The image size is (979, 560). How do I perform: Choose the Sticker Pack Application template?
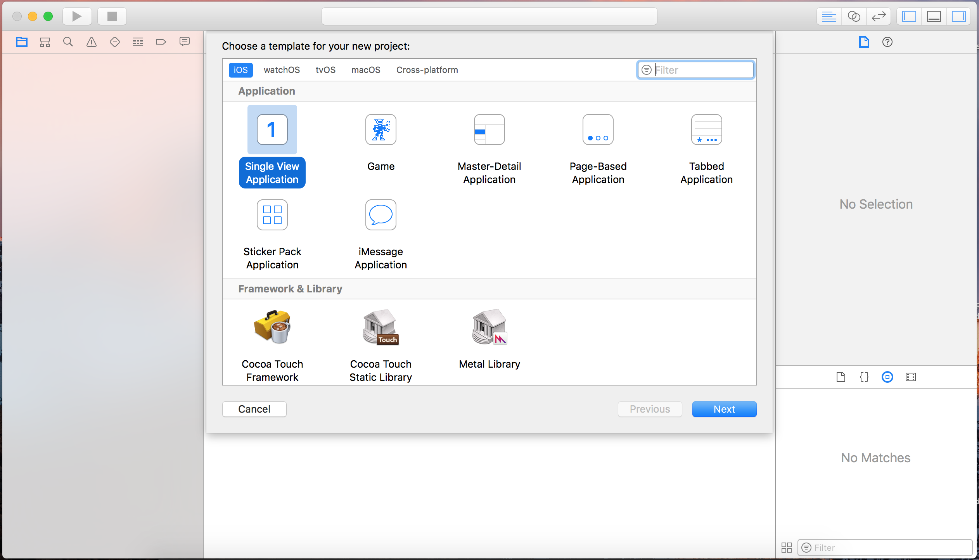[272, 234]
